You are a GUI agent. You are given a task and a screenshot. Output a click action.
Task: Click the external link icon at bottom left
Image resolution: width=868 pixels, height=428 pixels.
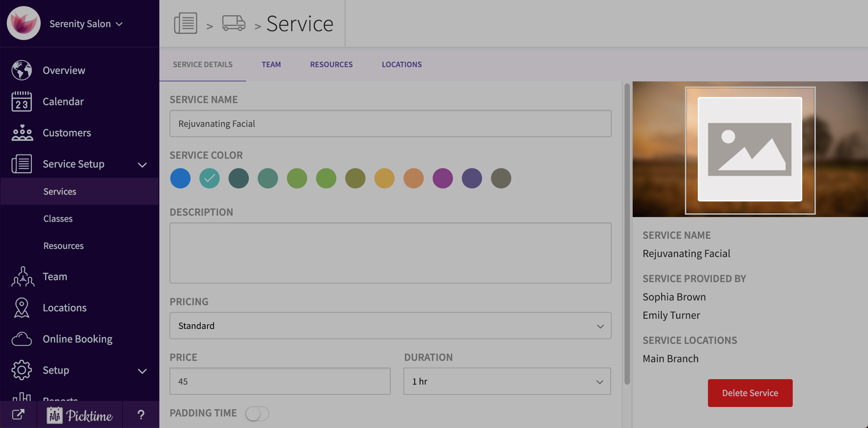[18, 414]
